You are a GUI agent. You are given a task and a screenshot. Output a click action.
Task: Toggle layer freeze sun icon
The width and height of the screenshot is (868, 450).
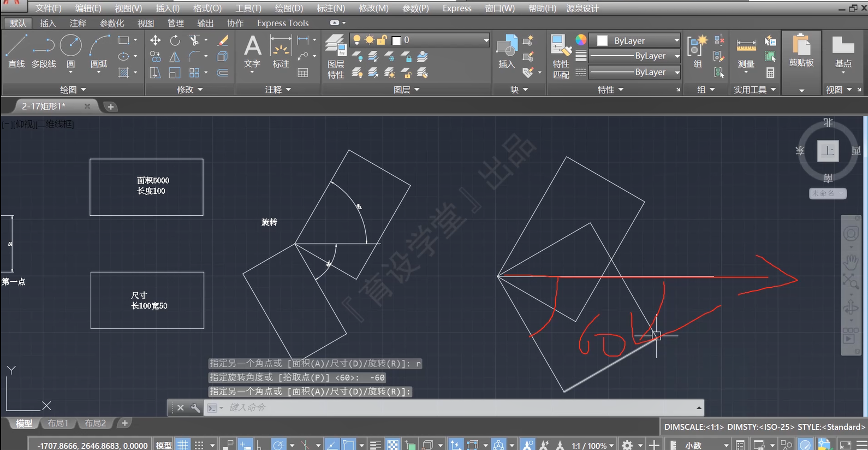[370, 40]
